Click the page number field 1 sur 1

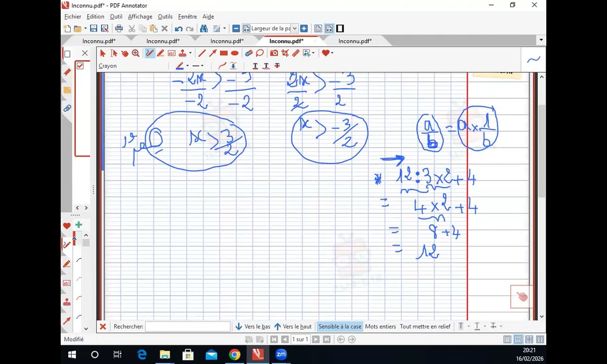(300, 340)
